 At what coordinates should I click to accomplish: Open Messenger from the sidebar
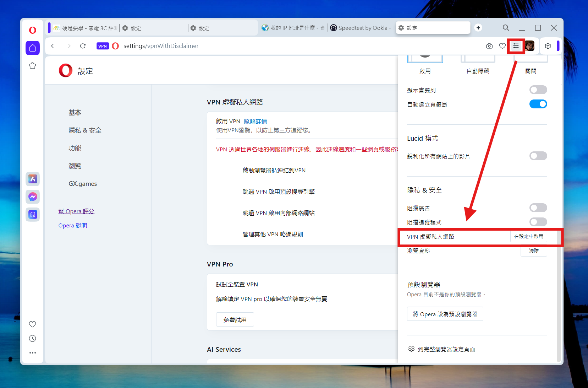33,197
